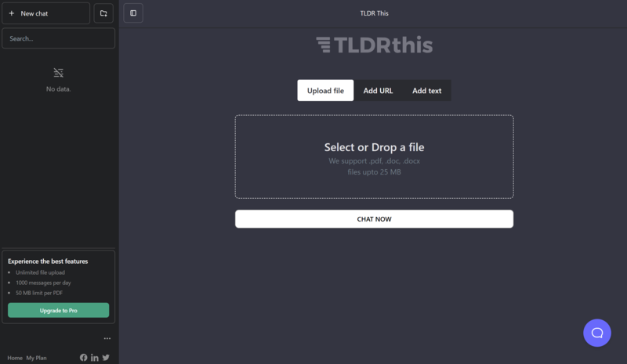Select the Add URL tab
The width and height of the screenshot is (627, 364).
tap(378, 91)
